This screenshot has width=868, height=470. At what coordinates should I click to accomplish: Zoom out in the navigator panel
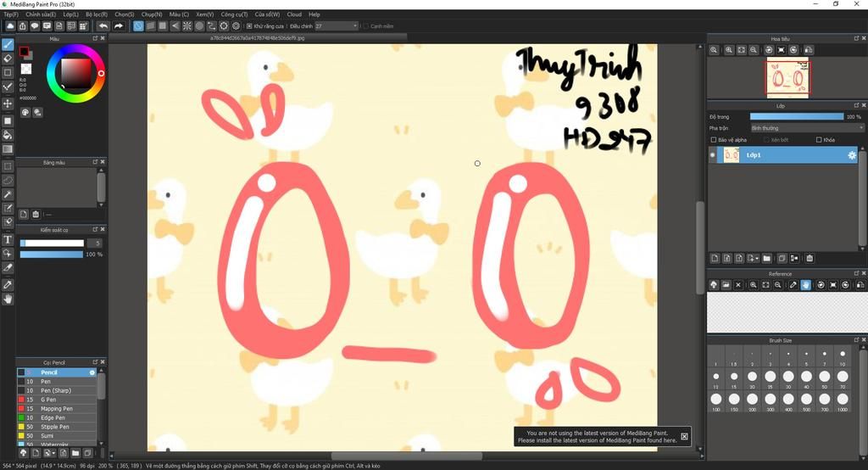coord(754,50)
